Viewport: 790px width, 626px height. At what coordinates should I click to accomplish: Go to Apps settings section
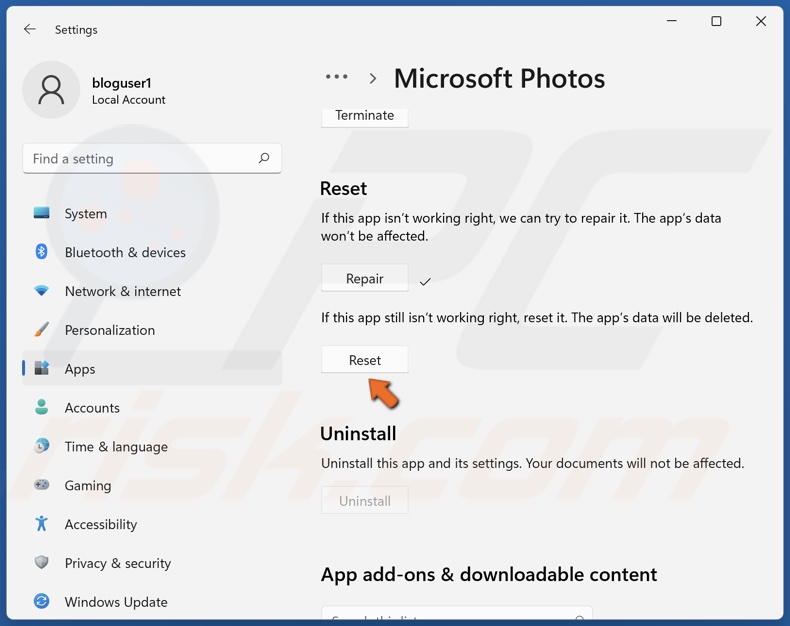pos(80,369)
